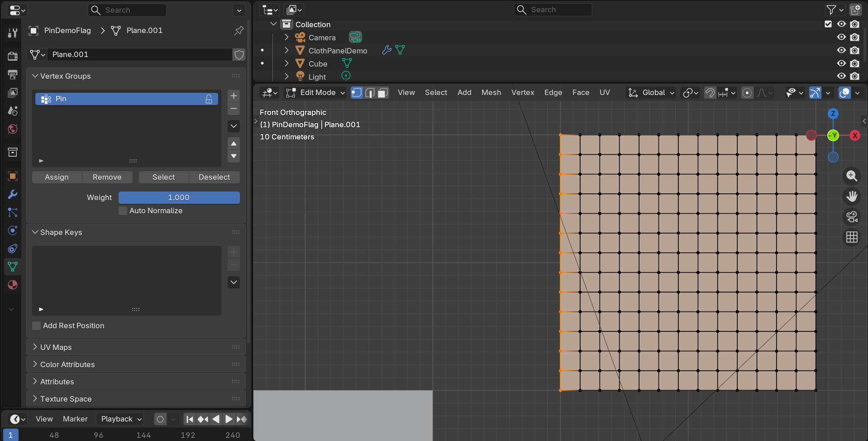This screenshot has height=441, width=868.
Task: Click the Z axis gizmo
Action: (x=833, y=114)
